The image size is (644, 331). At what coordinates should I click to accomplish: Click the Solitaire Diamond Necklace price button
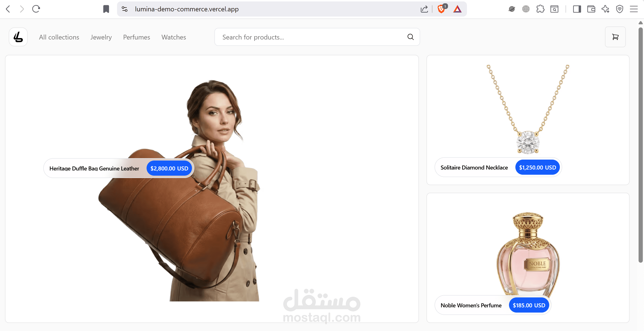tap(537, 167)
